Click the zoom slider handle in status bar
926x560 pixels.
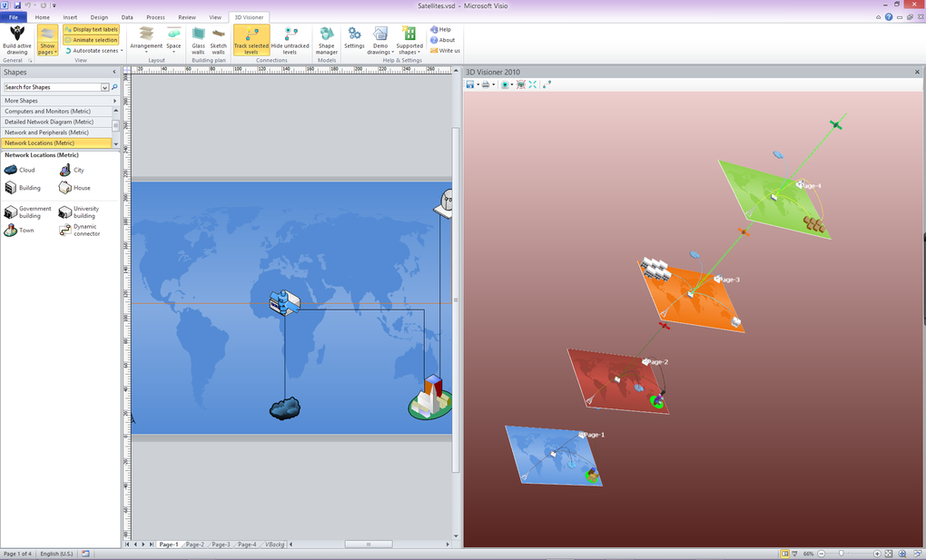tap(841, 554)
